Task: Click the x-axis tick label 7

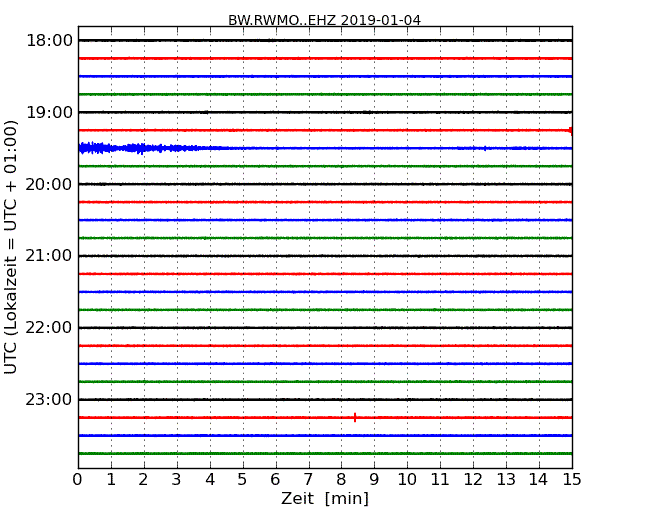Action: (x=308, y=480)
